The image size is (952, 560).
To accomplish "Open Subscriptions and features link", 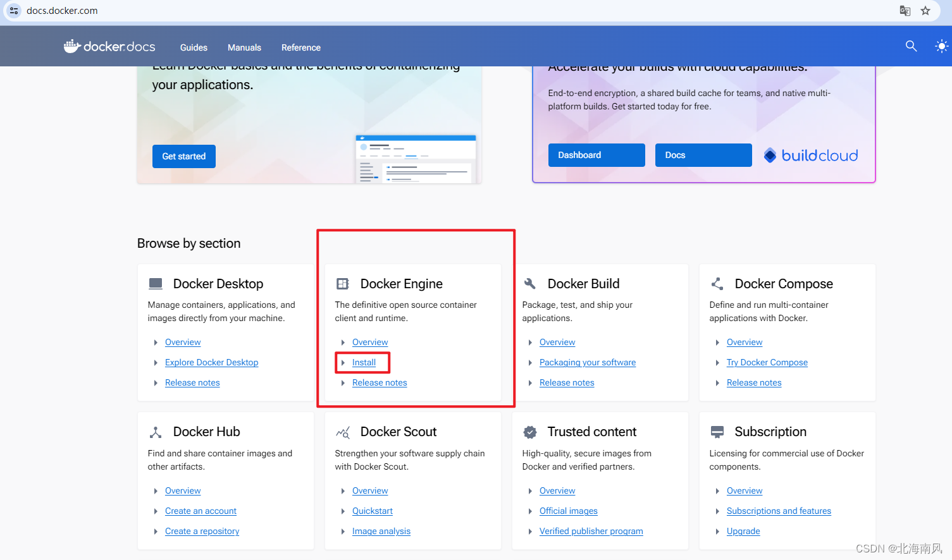I will point(779,511).
